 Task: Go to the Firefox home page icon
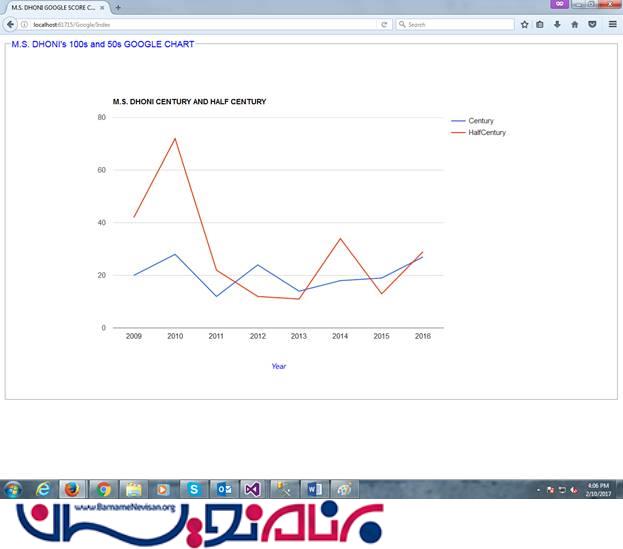(x=575, y=24)
